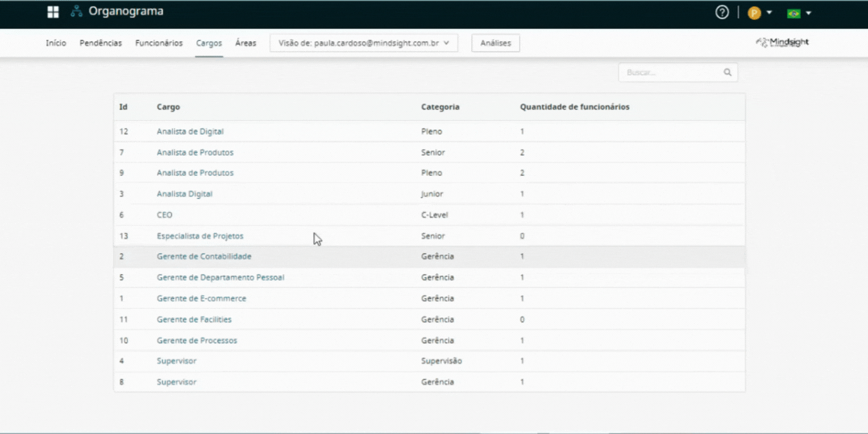This screenshot has width=868, height=434.
Task: Click the Brazil flag language icon
Action: [794, 13]
